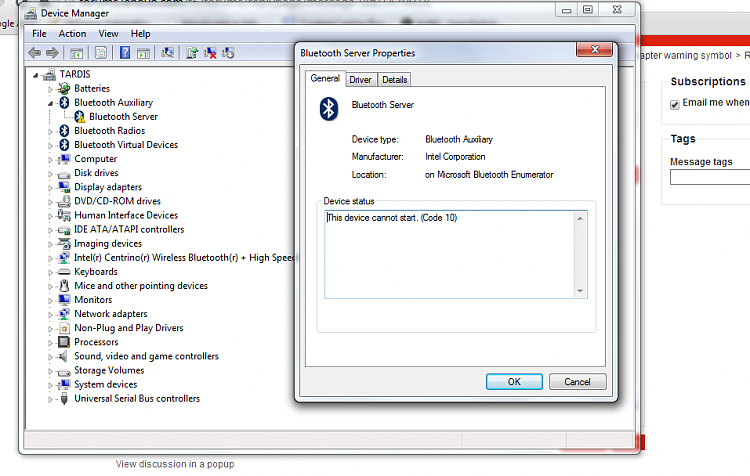The height and width of the screenshot is (476, 750).
Task: Click the Imaging devices icon
Action: (x=64, y=244)
